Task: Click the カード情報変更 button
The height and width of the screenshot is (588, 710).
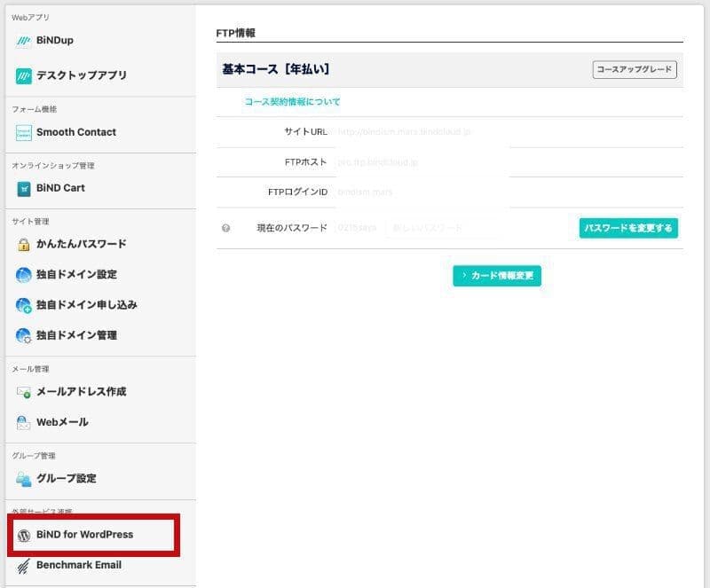Action: pos(497,276)
